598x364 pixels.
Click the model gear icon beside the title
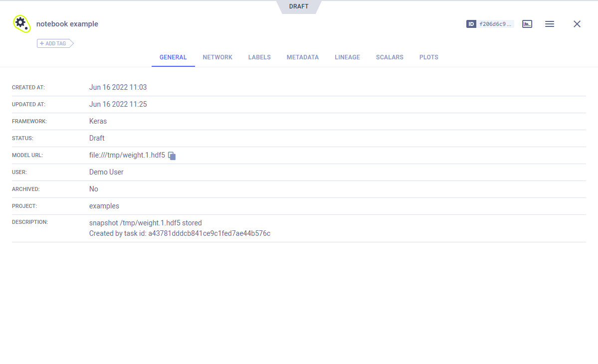point(21,23)
